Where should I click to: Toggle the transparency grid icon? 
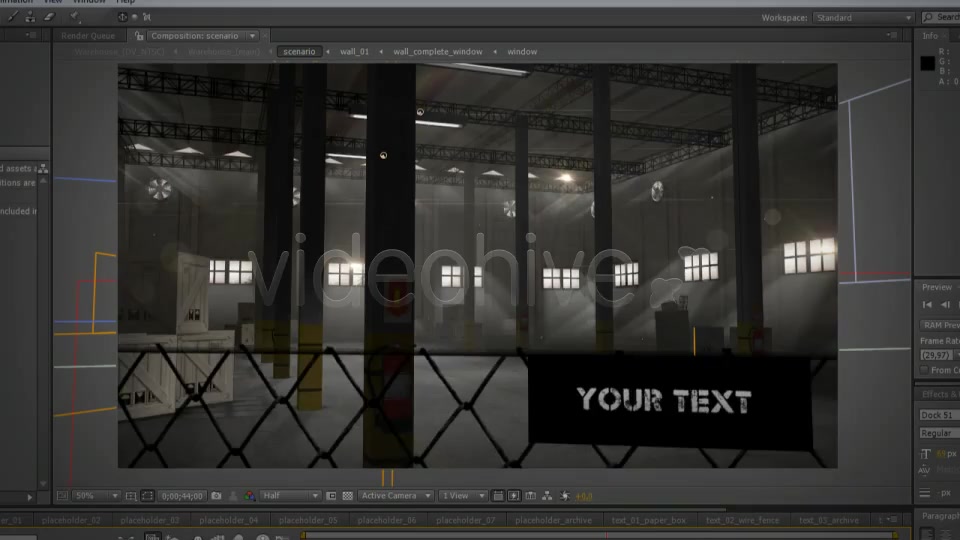[348, 496]
